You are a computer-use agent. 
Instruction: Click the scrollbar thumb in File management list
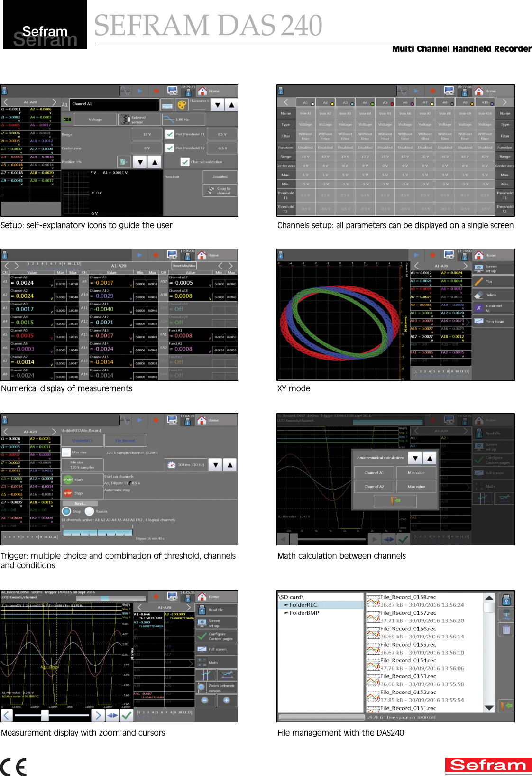tap(489, 608)
